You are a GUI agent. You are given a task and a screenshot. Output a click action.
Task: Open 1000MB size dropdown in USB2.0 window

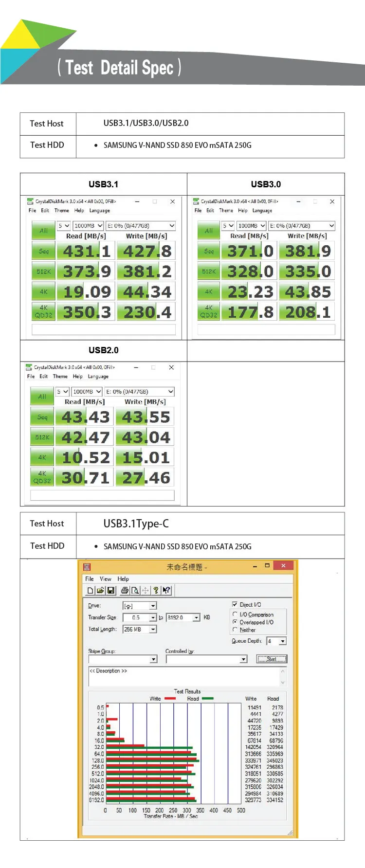pos(87,392)
